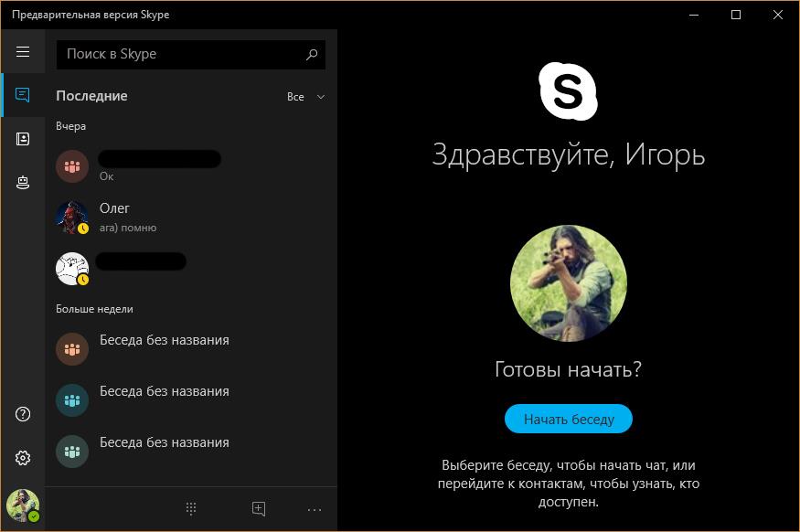
Task: Open the last "Беседа без названия" conversation
Action: [x=183, y=451]
